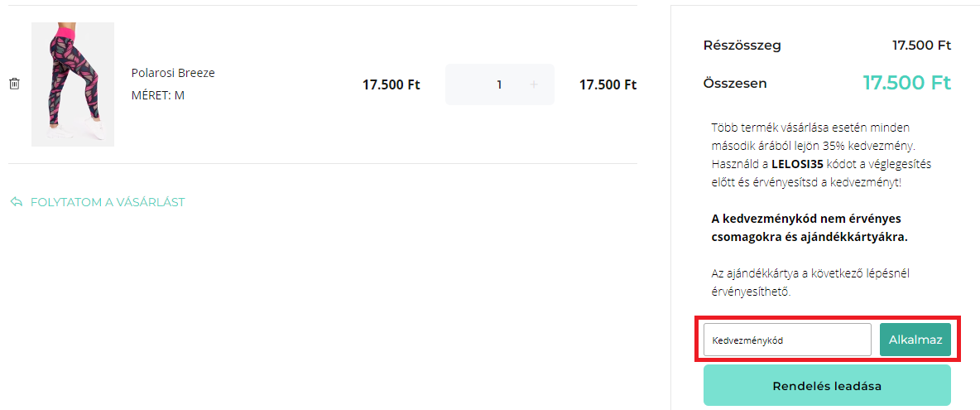
Task: Click the MÉRET: M size label
Action: coord(158,95)
